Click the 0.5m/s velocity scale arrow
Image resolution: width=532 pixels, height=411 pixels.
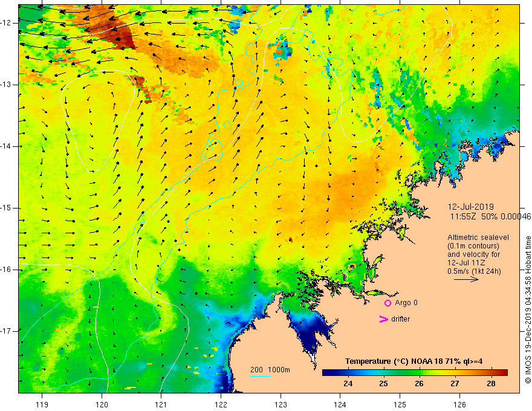pos(466,279)
